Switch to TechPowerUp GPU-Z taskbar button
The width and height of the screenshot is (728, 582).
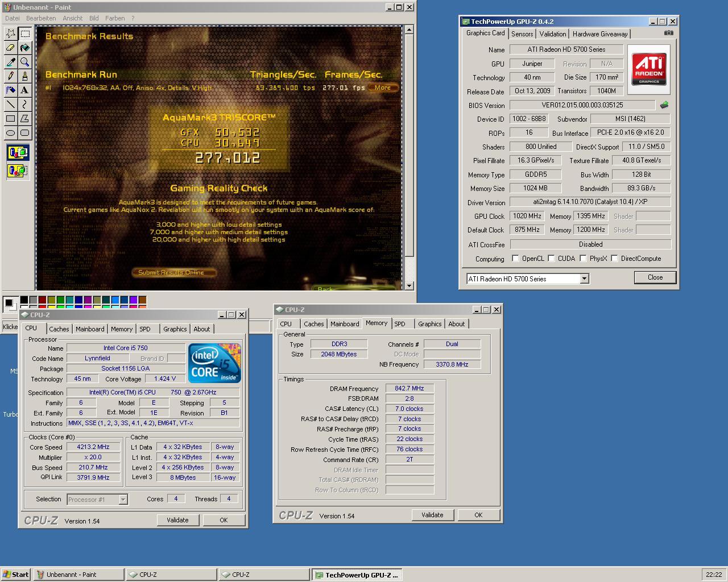click(357, 575)
